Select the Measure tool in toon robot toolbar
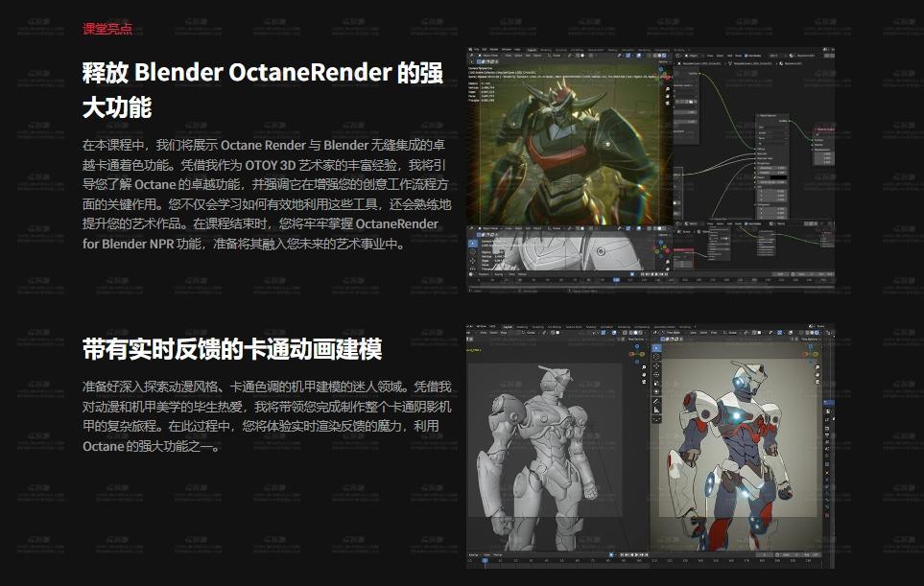924x586 pixels. pyautogui.click(x=656, y=410)
